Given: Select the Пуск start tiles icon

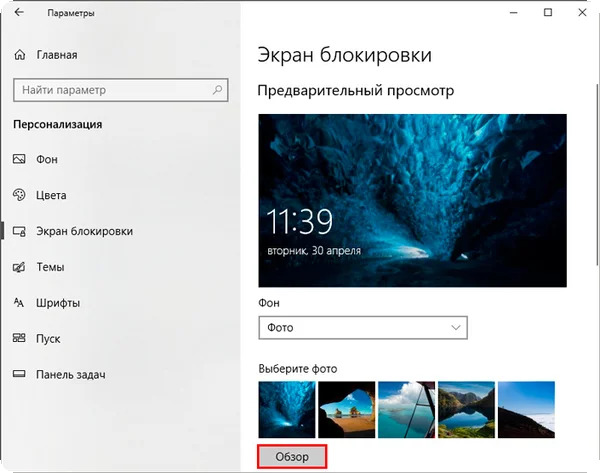Looking at the screenshot, I should pos(19,338).
